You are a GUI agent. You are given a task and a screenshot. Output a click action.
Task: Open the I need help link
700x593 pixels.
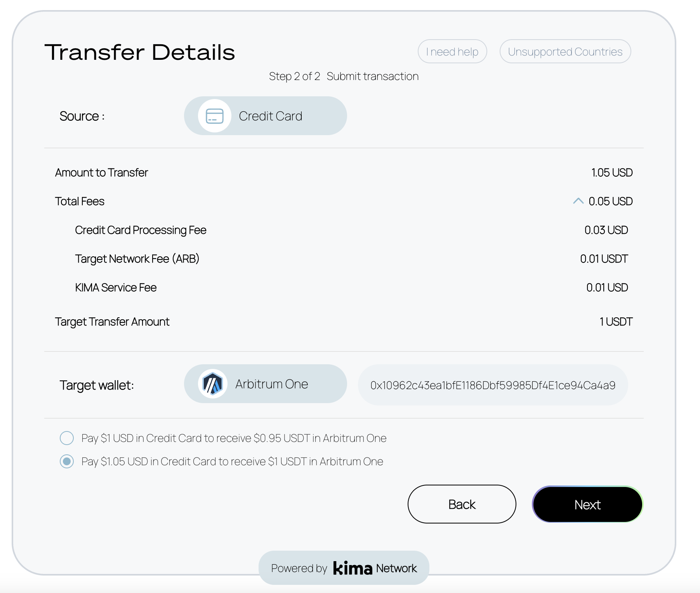point(452,52)
